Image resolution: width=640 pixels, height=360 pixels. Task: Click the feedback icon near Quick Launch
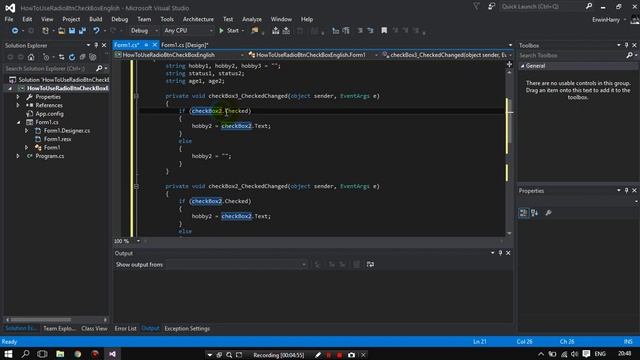coord(491,7)
